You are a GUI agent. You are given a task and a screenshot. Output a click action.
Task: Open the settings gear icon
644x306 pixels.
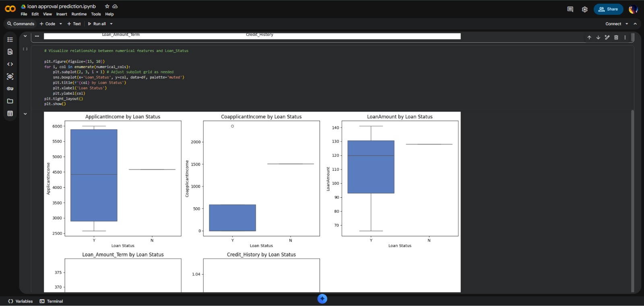584,9
